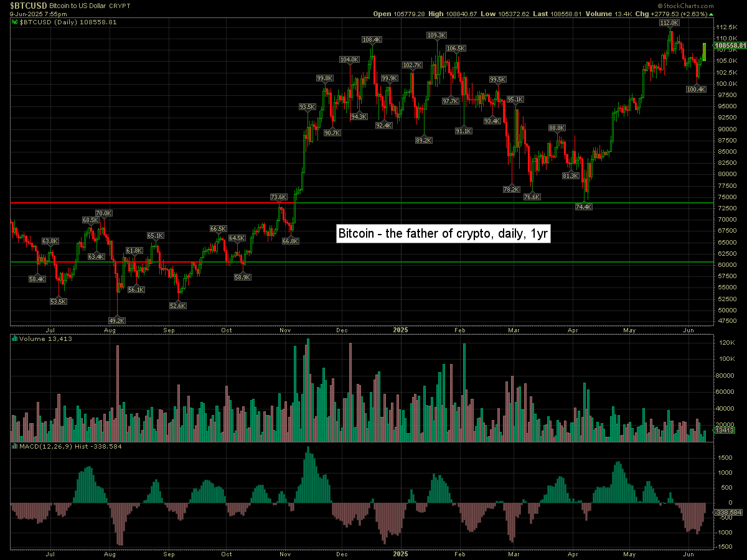Click the 74.4K April low marker
This screenshot has width=747, height=560.
584,207
